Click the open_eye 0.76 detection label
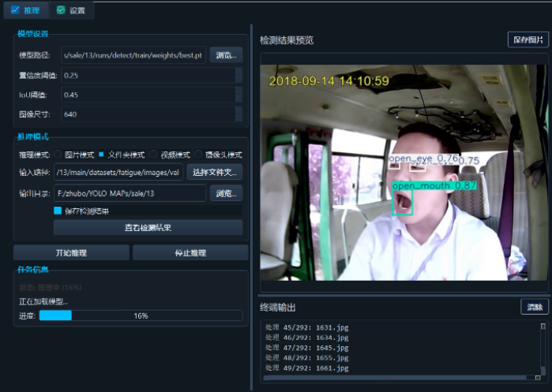Image resolution: width=552 pixels, height=392 pixels. 423,159
